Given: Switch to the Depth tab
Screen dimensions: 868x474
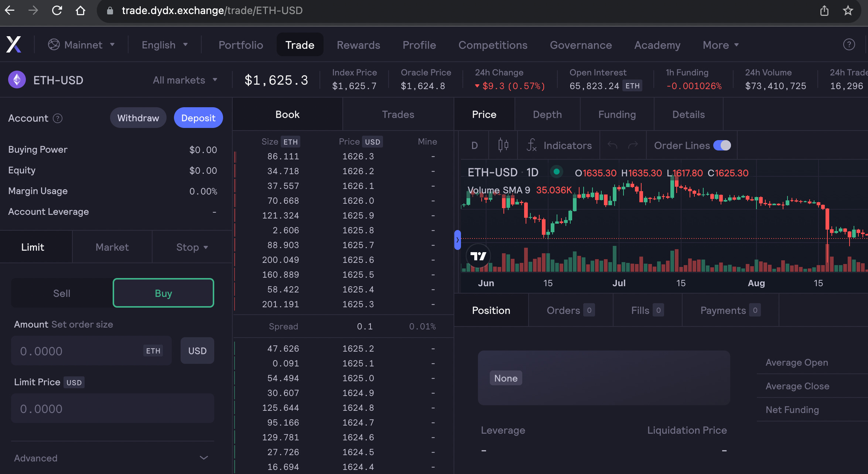Looking at the screenshot, I should pos(547,114).
